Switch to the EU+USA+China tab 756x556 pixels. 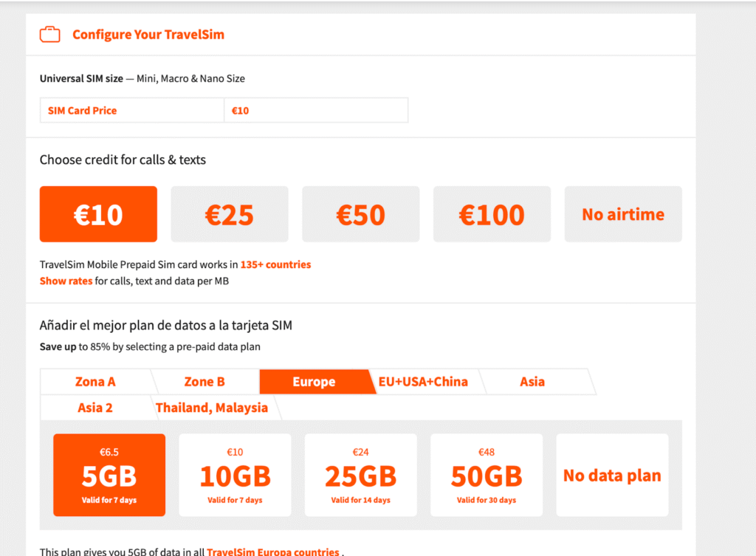pos(423,382)
